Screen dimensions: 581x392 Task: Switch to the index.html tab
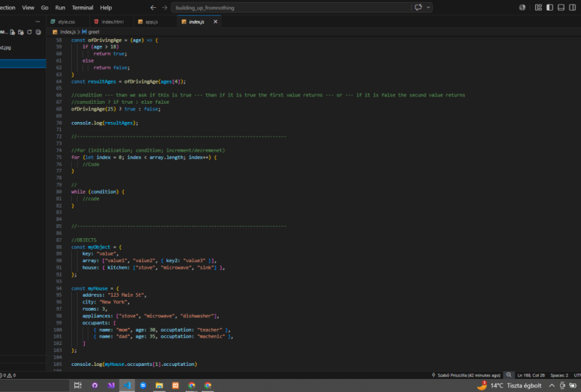[x=113, y=22]
